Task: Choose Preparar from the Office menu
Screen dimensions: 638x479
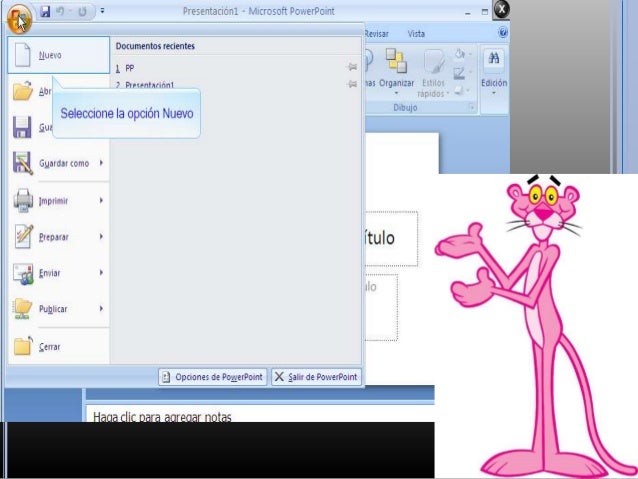Action: (x=59, y=237)
